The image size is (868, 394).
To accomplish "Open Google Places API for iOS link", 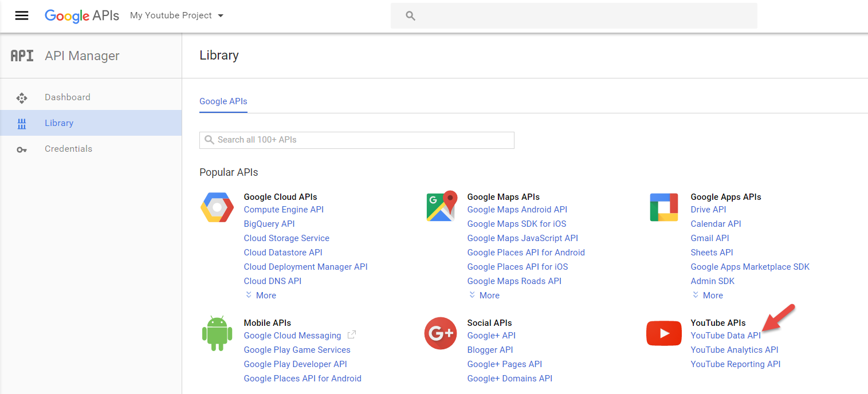I will [x=518, y=267].
